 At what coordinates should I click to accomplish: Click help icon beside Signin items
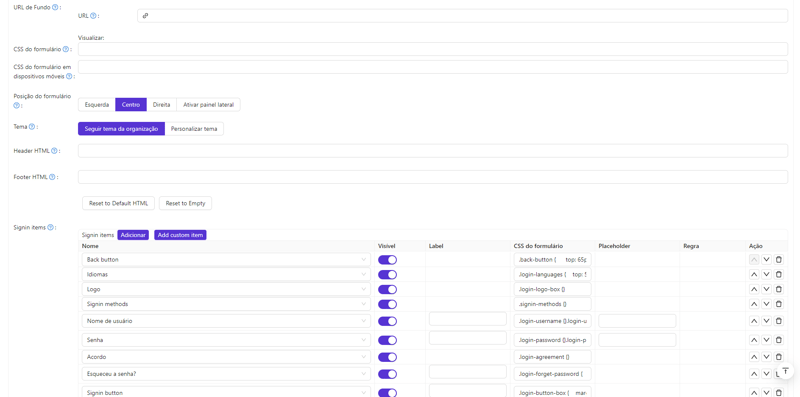[x=51, y=228]
